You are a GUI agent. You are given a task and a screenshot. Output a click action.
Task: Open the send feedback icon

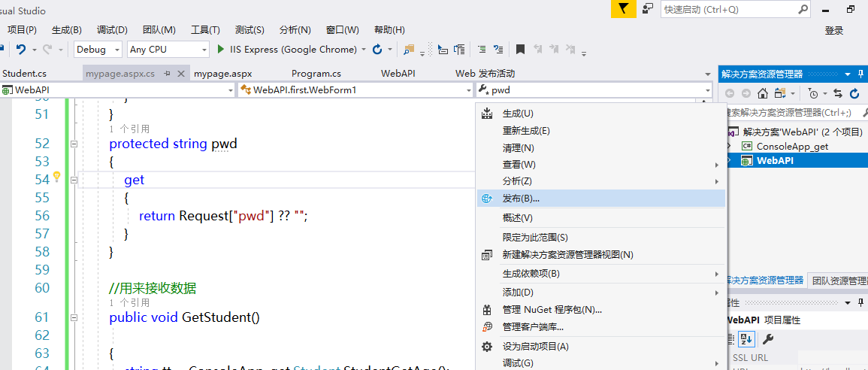(648, 9)
